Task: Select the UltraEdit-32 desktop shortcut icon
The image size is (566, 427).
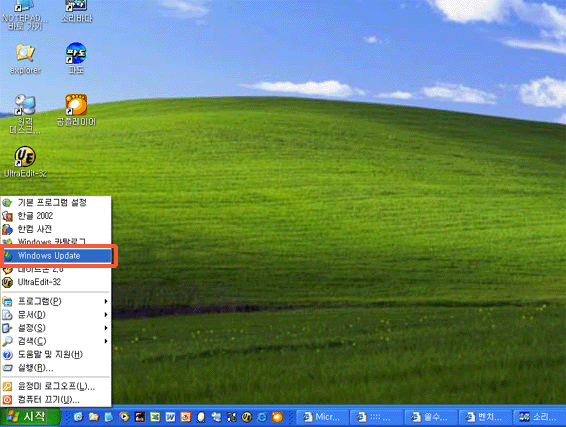Action: pos(25,162)
